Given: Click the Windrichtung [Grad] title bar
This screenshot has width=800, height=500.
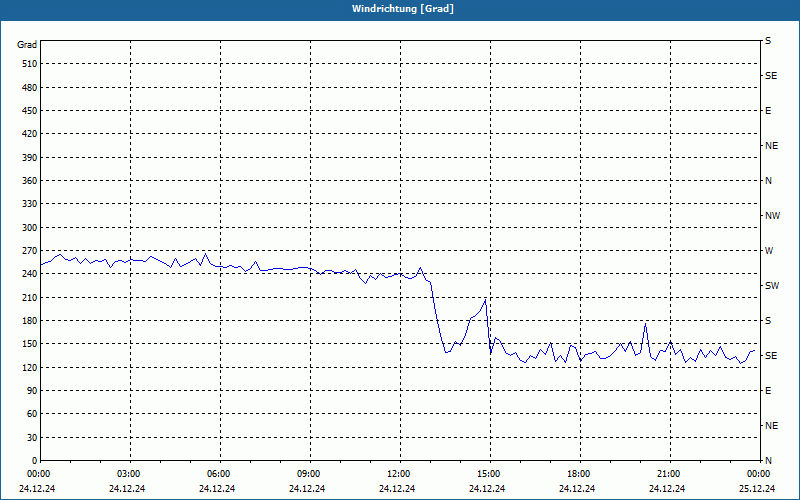Looking at the screenshot, I should click(x=400, y=9).
